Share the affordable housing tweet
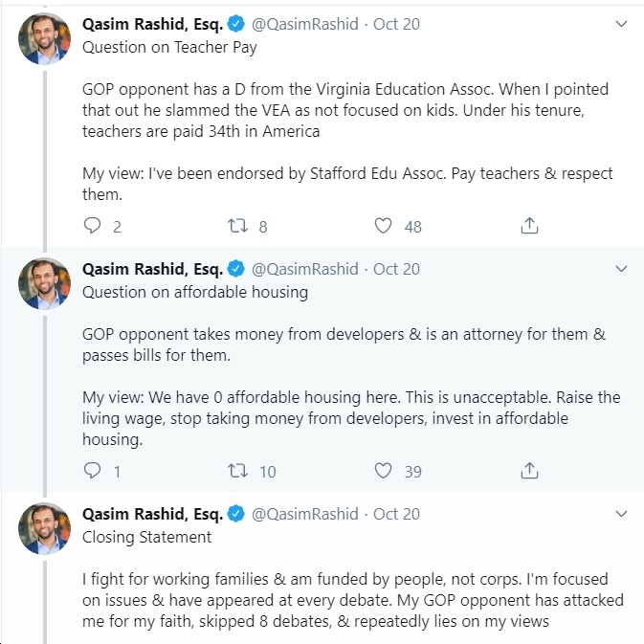The image size is (644, 644). pos(529,471)
